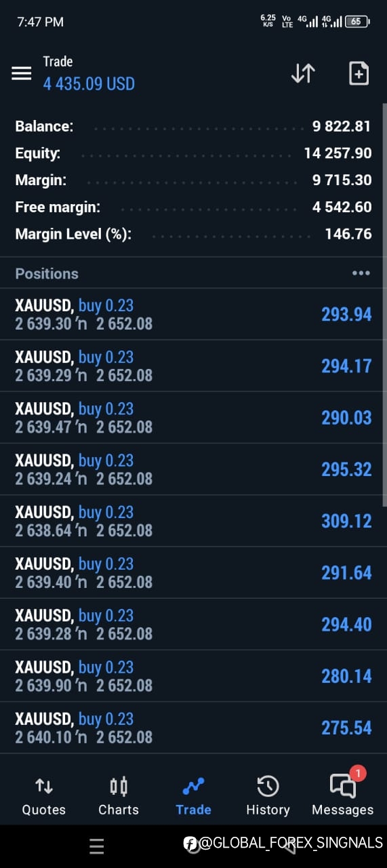
Task: Select the position showing 280.14 profit
Action: pos(193,676)
